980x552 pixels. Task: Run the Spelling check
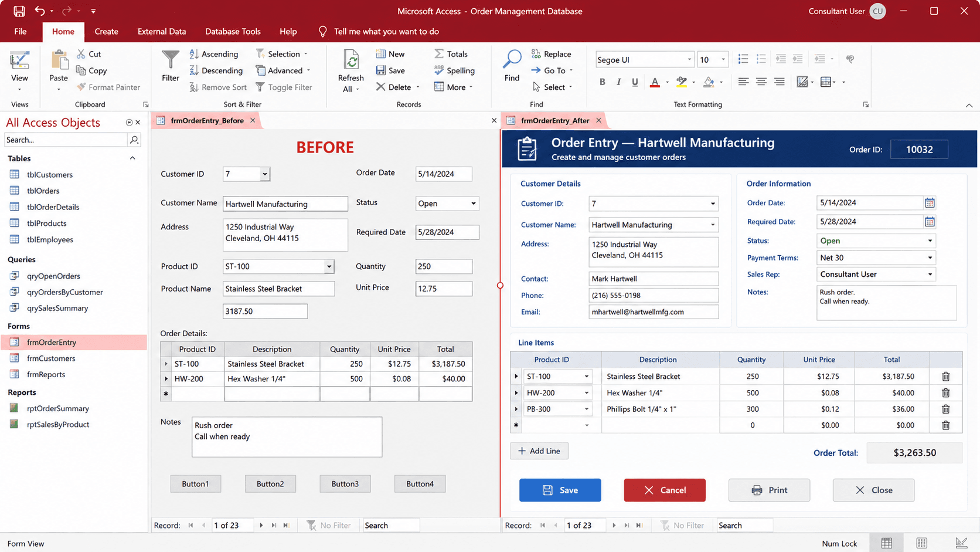coord(454,70)
